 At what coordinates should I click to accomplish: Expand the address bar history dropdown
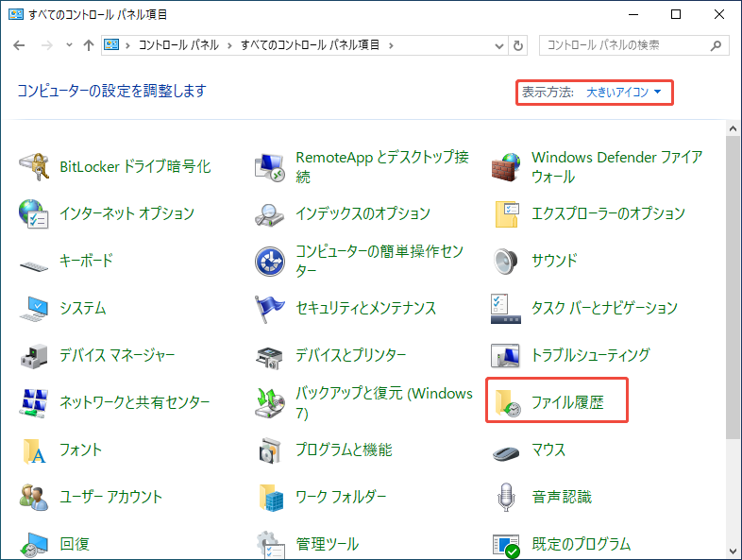498,45
